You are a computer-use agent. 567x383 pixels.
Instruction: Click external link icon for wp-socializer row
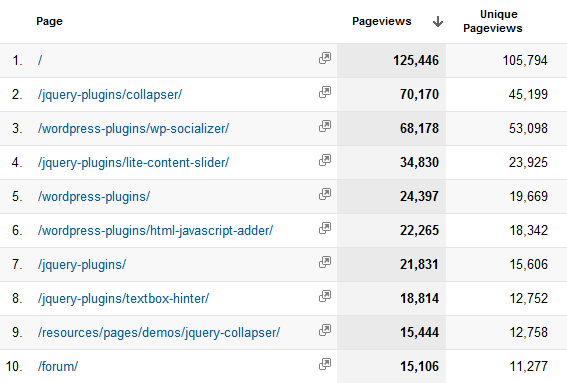pyautogui.click(x=325, y=126)
